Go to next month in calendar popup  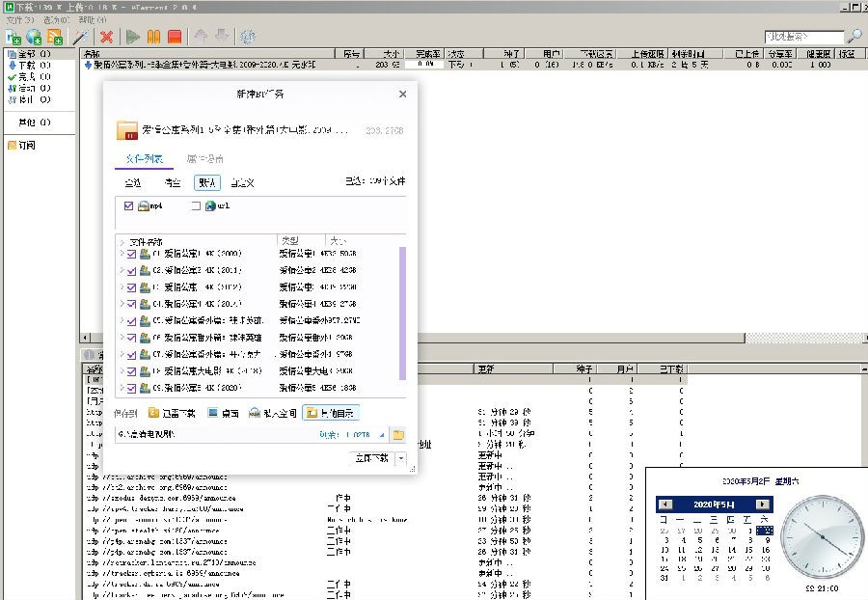tap(762, 505)
